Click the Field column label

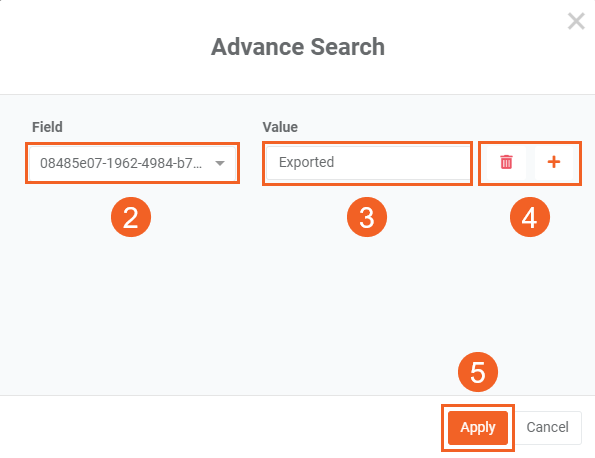[x=47, y=127]
